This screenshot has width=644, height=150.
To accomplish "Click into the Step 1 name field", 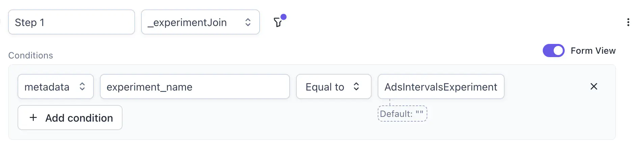I will tap(71, 22).
